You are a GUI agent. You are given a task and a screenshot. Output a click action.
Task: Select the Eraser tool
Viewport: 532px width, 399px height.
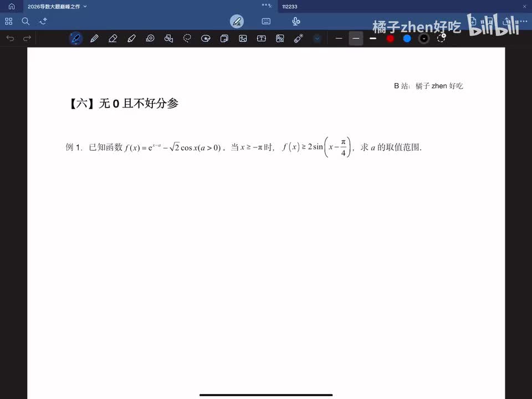point(112,38)
